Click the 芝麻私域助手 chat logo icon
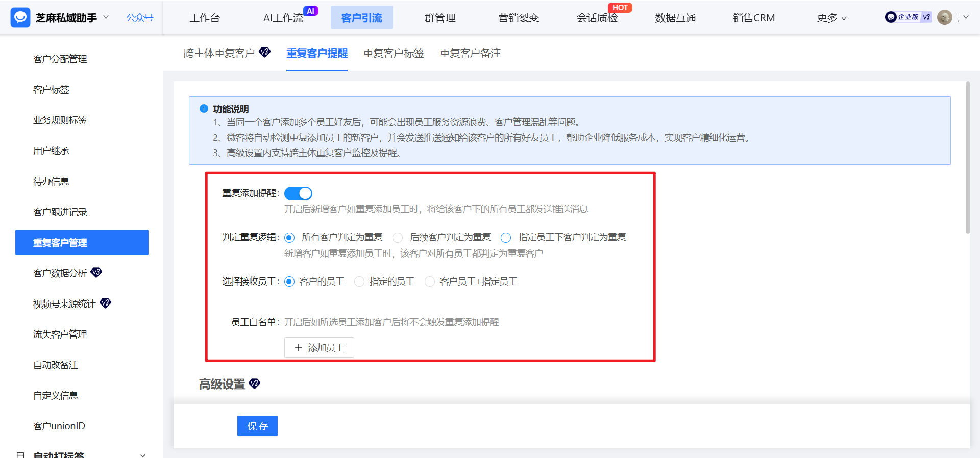The height and width of the screenshot is (458, 980). pyautogui.click(x=20, y=17)
